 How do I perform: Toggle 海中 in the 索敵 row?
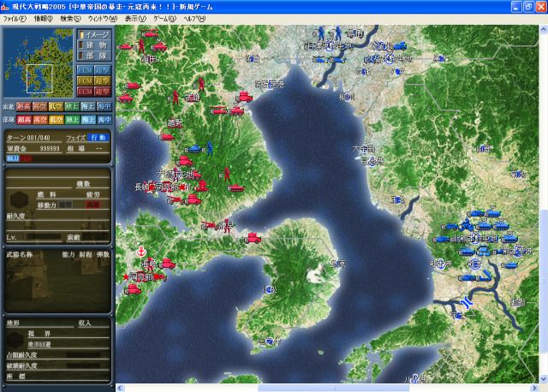(x=104, y=107)
